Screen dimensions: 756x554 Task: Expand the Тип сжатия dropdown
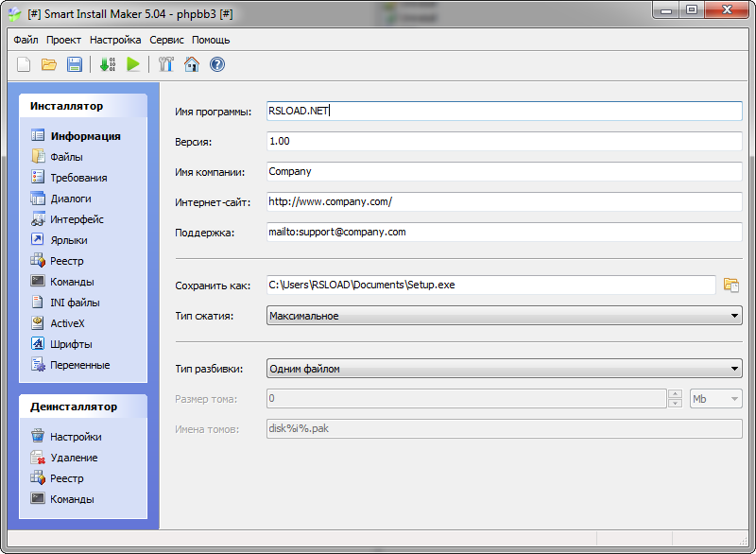[734, 316]
